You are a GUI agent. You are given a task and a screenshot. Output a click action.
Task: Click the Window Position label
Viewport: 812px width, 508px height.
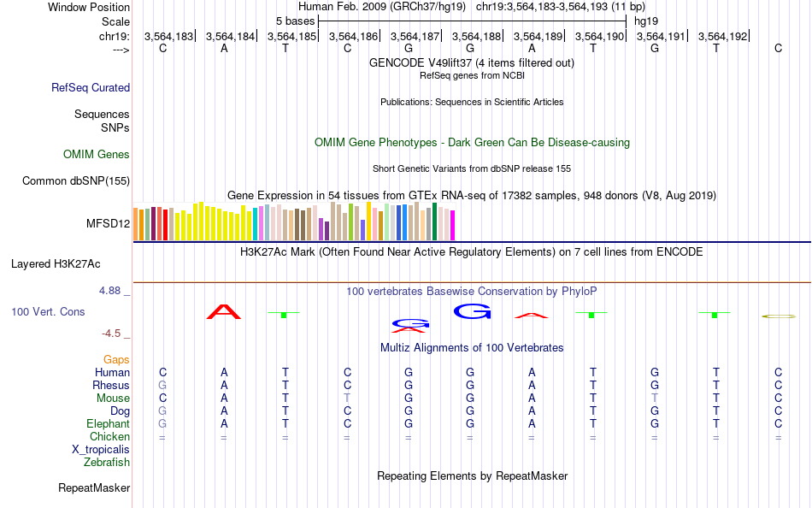tap(89, 7)
